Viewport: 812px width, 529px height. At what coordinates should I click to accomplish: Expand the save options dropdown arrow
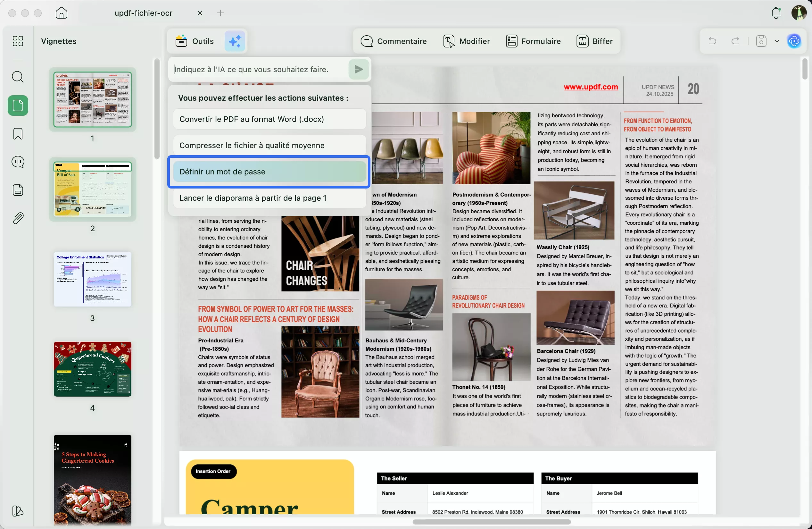[x=777, y=41]
